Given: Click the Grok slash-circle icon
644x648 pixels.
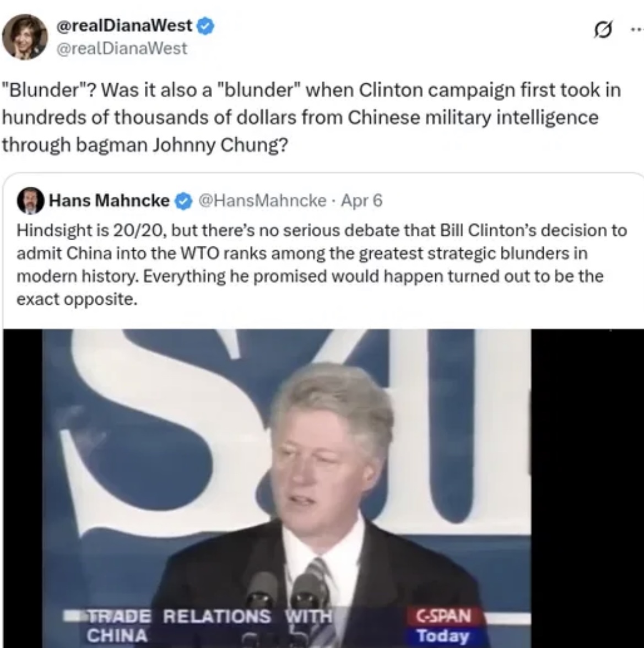Looking at the screenshot, I should click(x=602, y=31).
